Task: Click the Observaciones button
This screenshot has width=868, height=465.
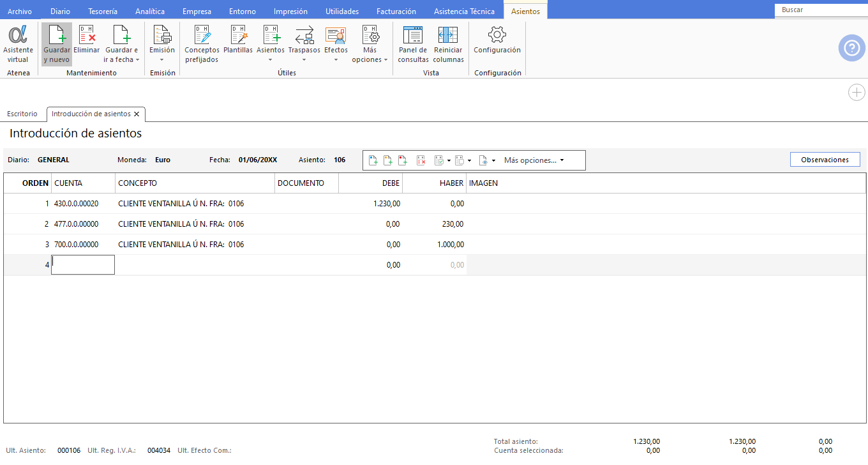Action: [x=825, y=160]
